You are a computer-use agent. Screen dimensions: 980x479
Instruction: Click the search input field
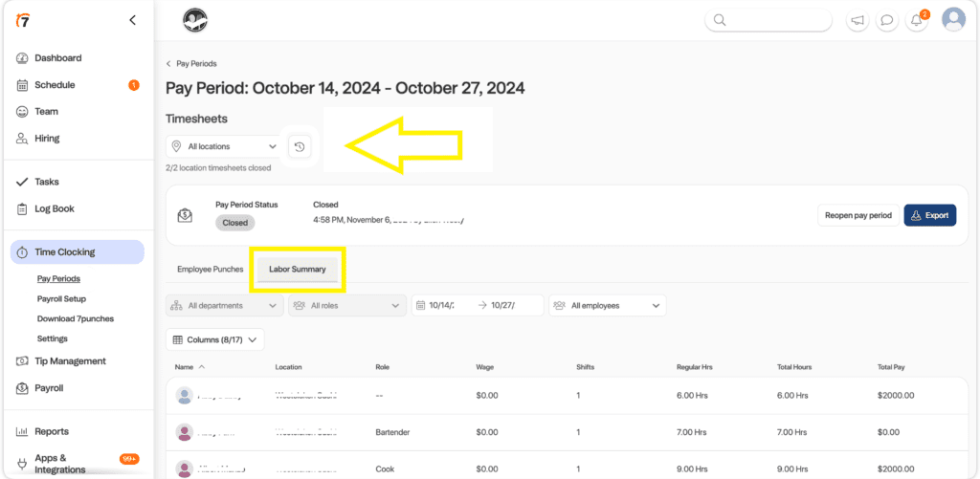click(768, 20)
